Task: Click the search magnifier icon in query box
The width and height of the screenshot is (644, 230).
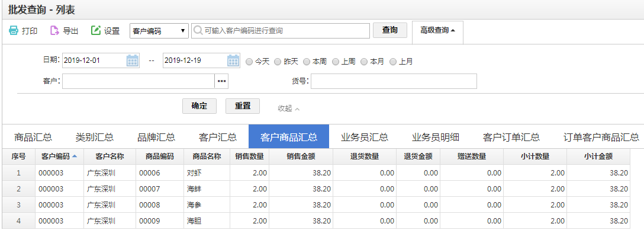Action: point(198,31)
